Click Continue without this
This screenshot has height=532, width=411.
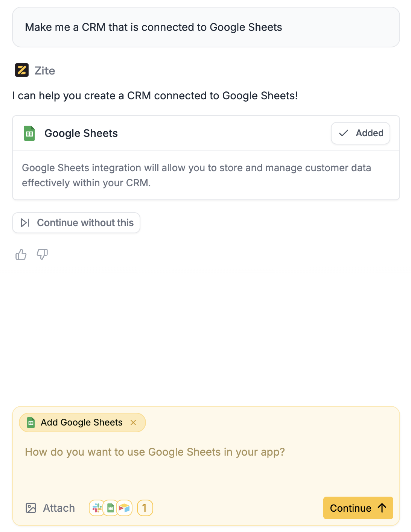click(x=76, y=223)
